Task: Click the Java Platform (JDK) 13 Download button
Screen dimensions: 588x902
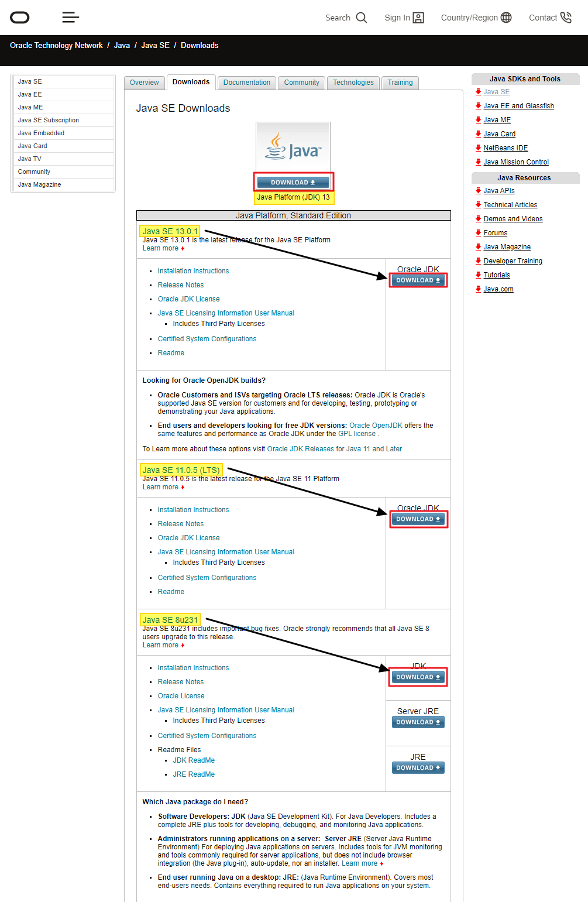Action: [293, 182]
